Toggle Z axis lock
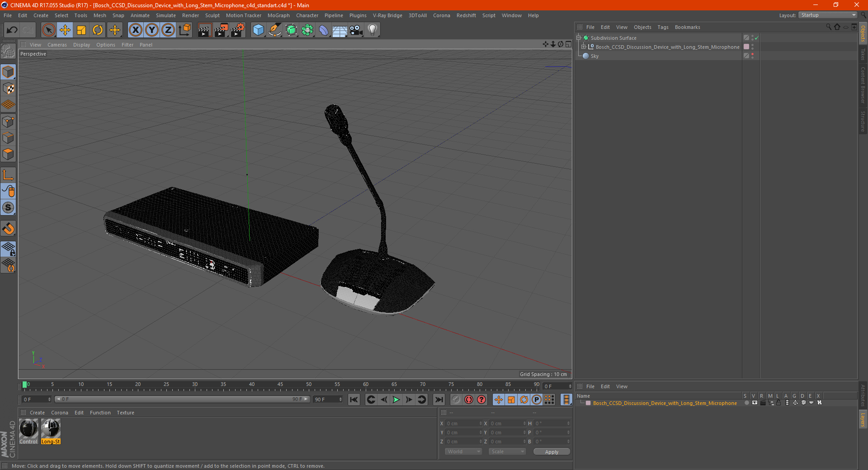 tap(168, 30)
